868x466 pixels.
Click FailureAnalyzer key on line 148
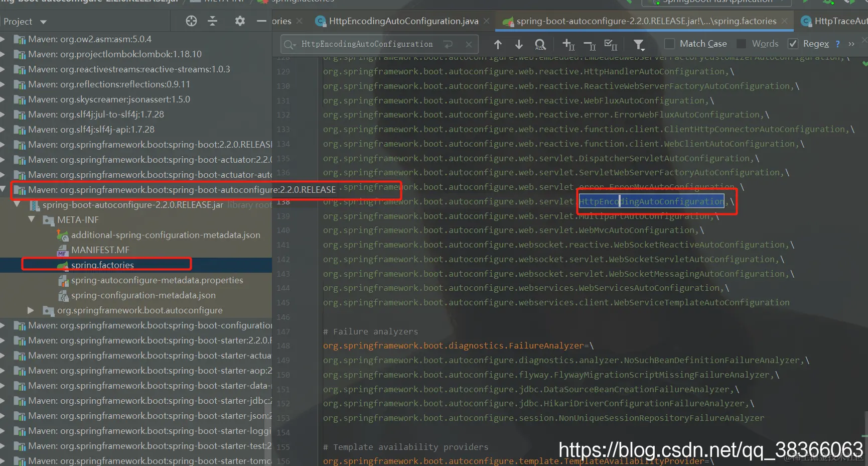[x=453, y=345]
